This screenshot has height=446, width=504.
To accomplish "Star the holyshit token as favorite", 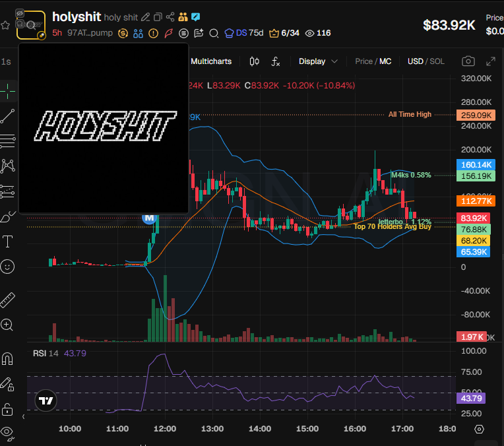I will pyautogui.click(x=5, y=25).
